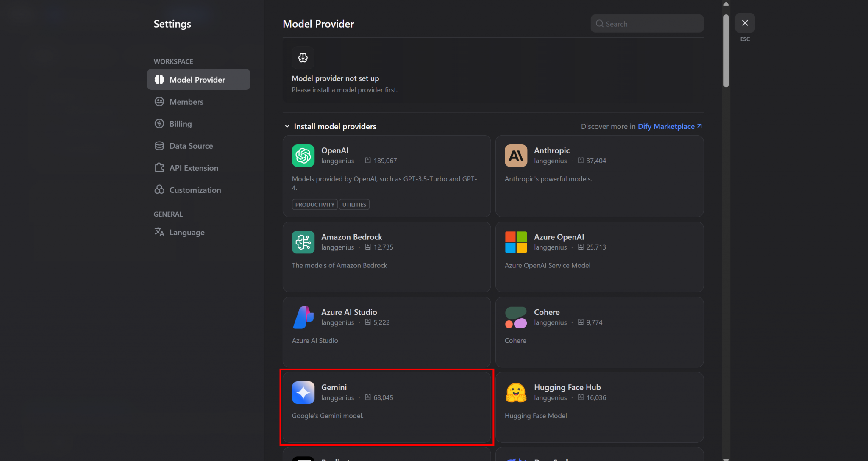
Task: Click the OpenAI provider logo icon
Action: [x=303, y=156]
